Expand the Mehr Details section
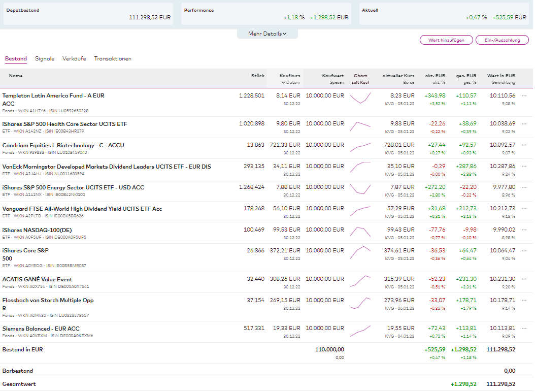Screen dimensions: 535x392 (267, 34)
